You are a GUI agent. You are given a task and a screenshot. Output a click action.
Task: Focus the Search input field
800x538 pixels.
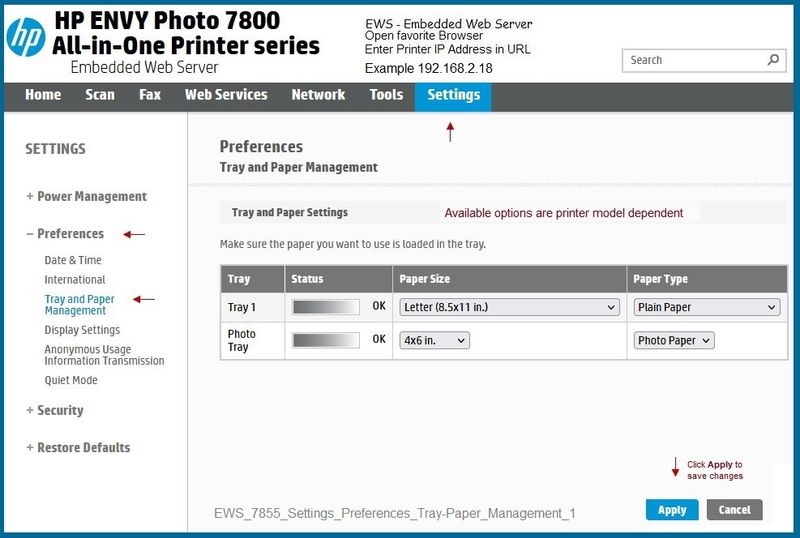(704, 60)
